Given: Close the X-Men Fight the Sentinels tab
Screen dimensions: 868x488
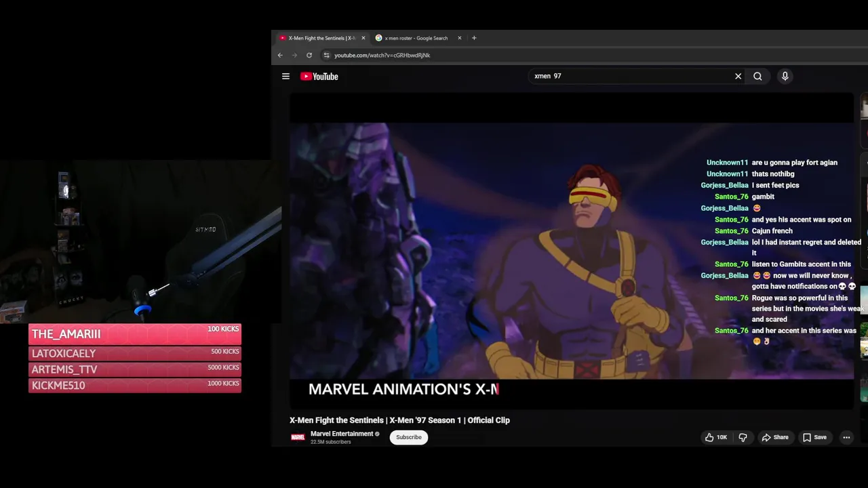Looking at the screenshot, I should coord(363,38).
